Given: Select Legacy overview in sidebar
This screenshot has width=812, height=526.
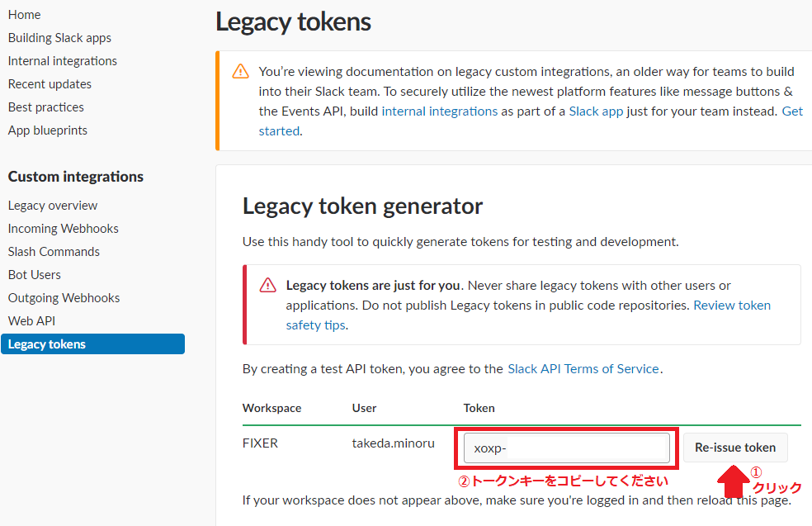Looking at the screenshot, I should 53,206.
